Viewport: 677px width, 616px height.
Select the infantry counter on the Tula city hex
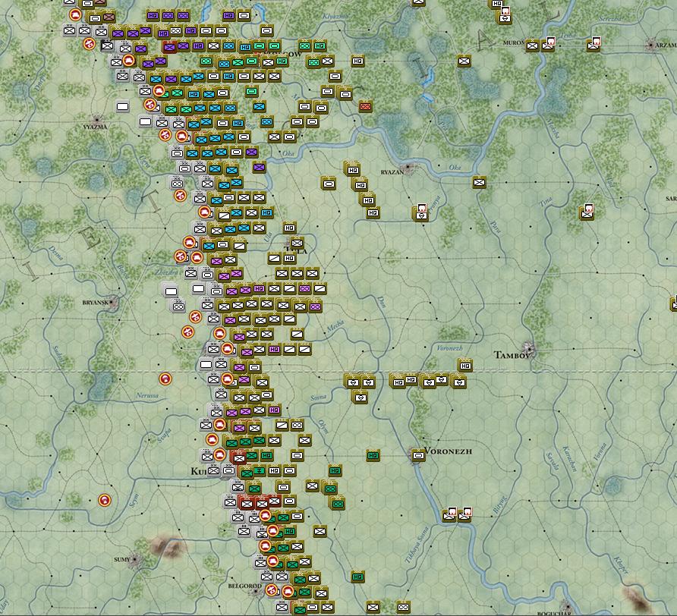tap(297, 243)
